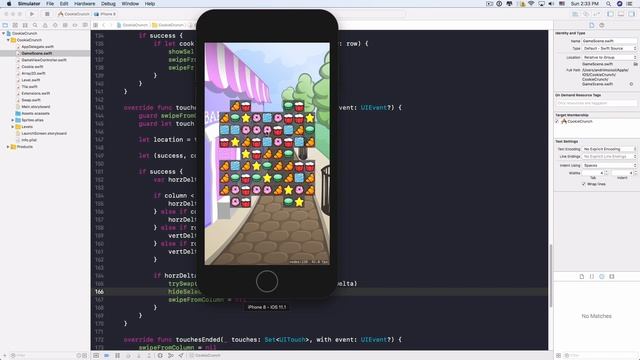Open the Report navigator icon
The width and height of the screenshot is (640, 360).
pos(85,25)
